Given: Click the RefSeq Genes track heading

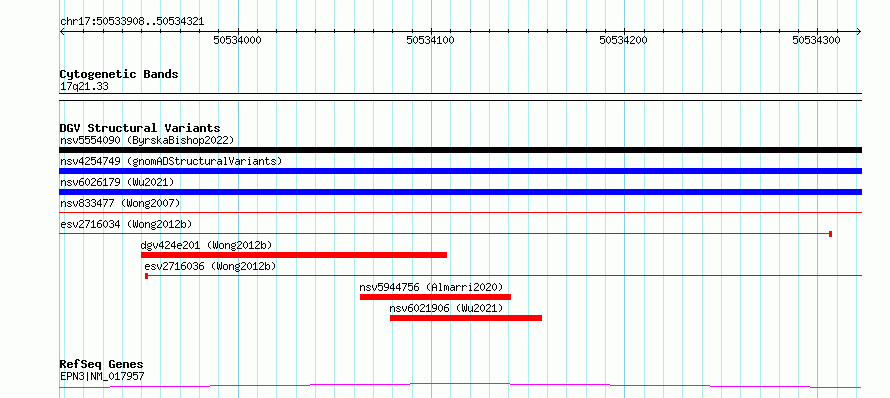Looking at the screenshot, I should pos(102,365).
